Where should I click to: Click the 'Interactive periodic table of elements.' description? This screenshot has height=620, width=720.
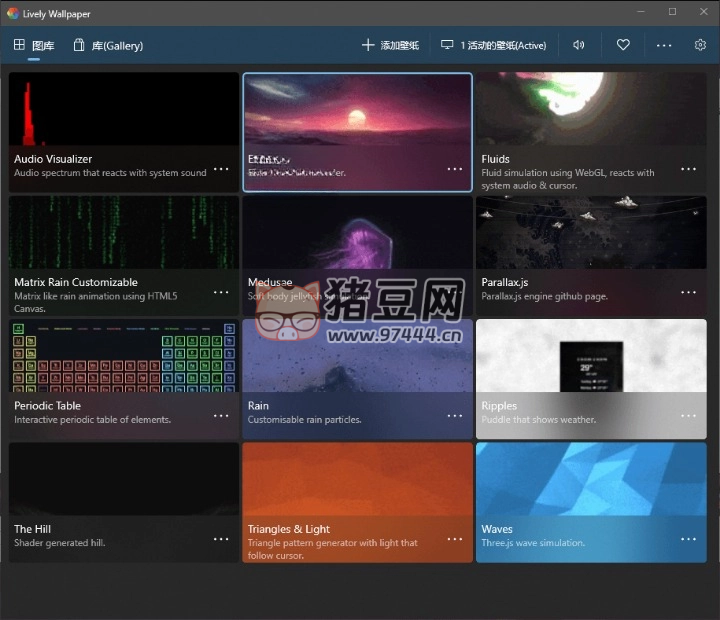click(92, 419)
